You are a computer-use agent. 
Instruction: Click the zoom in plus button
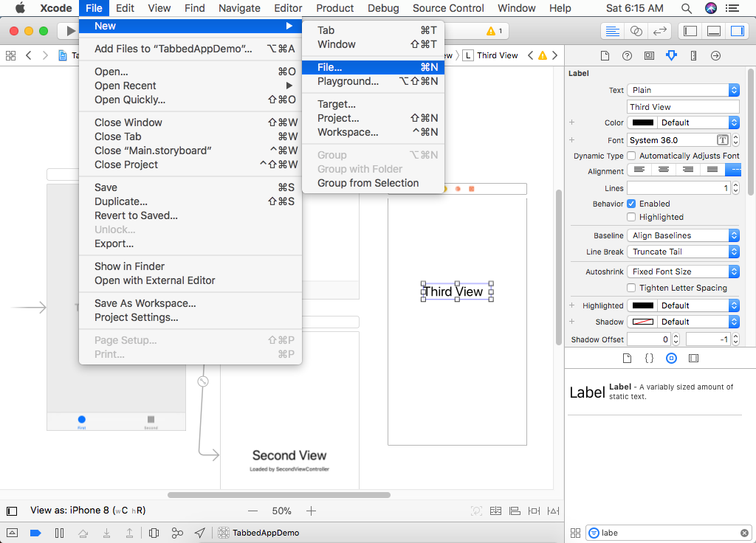point(311,511)
